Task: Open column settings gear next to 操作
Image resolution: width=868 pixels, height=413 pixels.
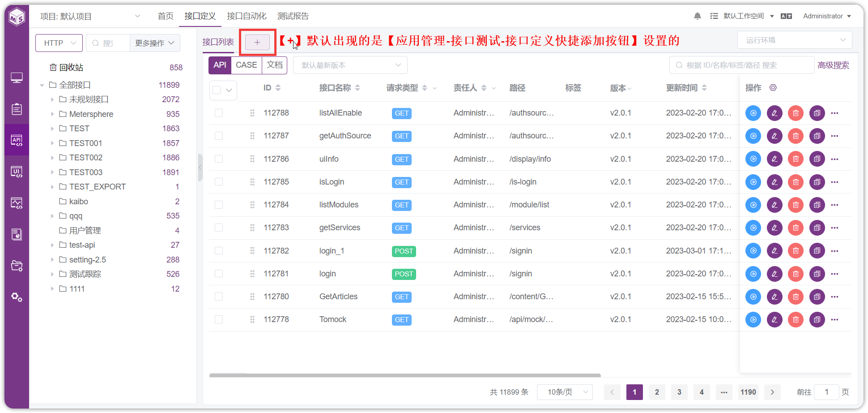Action: (x=773, y=88)
